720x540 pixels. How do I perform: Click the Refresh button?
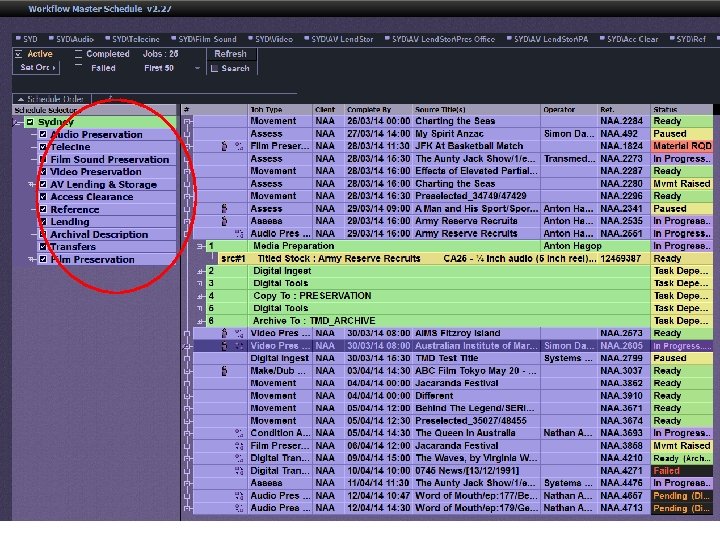(230, 54)
